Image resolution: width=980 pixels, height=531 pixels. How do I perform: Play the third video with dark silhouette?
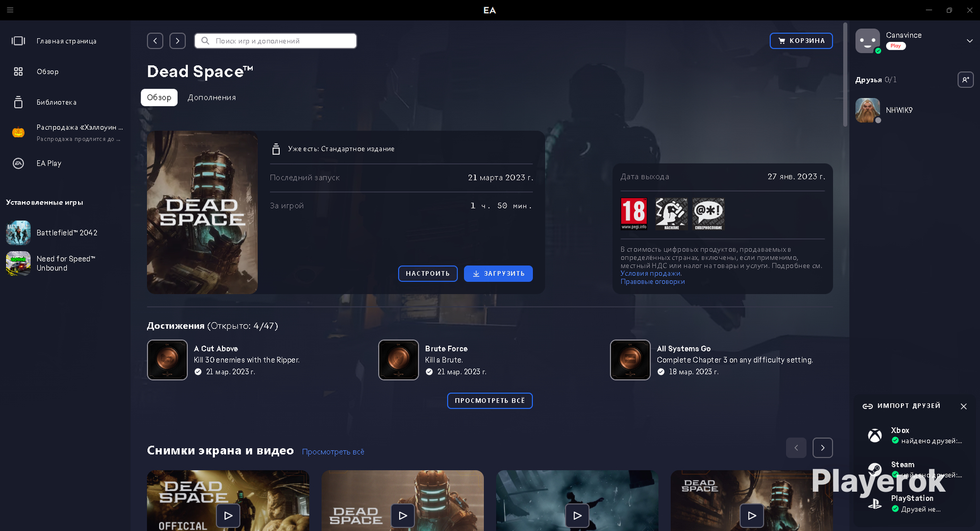pos(578,516)
